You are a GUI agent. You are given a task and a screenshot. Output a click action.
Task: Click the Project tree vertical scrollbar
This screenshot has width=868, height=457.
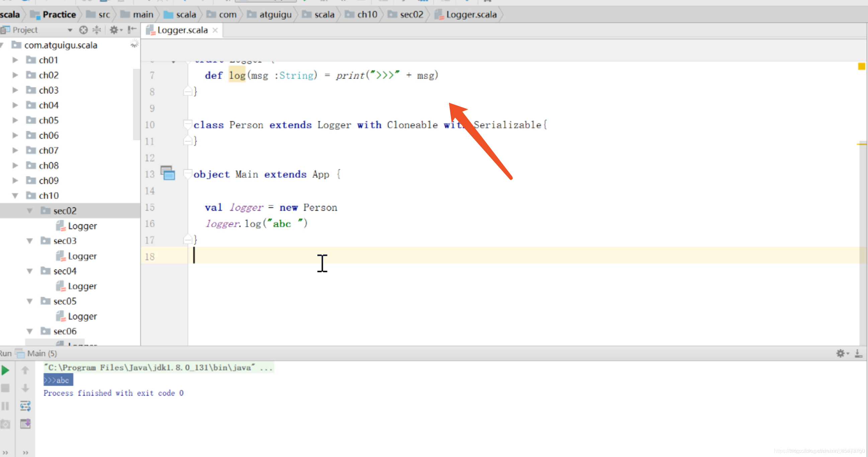[136, 104]
